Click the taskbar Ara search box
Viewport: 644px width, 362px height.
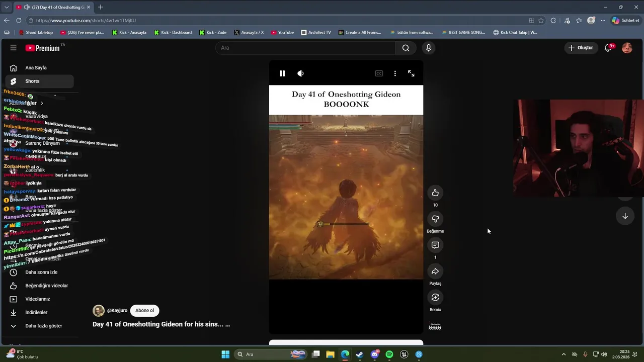click(271, 354)
